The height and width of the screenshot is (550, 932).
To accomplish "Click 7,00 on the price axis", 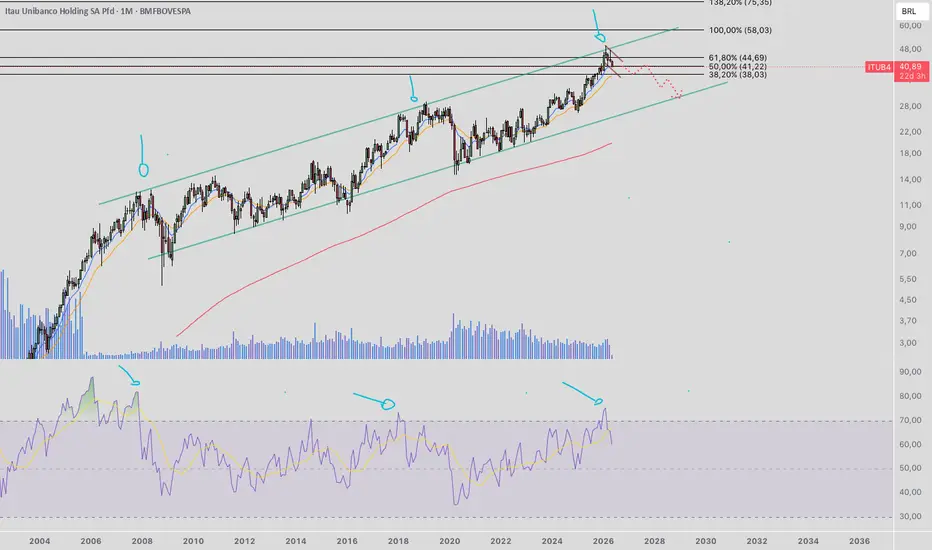I will point(908,253).
